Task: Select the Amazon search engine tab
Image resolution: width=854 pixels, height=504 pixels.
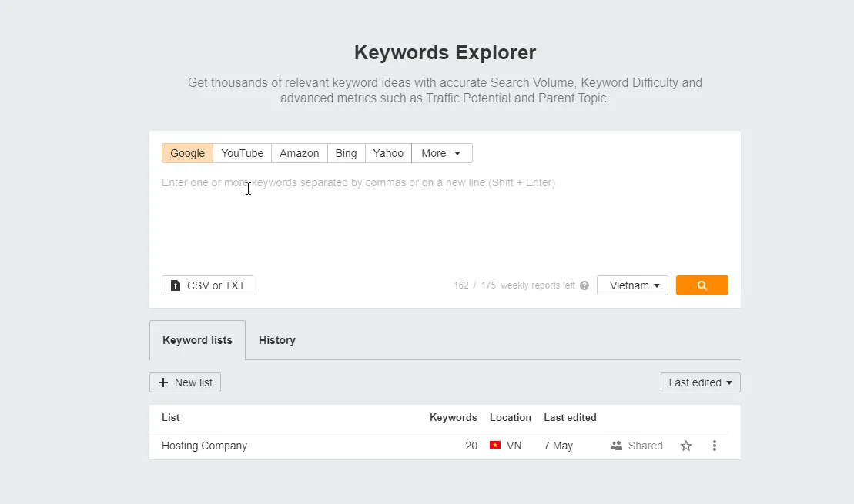Action: pyautogui.click(x=299, y=153)
